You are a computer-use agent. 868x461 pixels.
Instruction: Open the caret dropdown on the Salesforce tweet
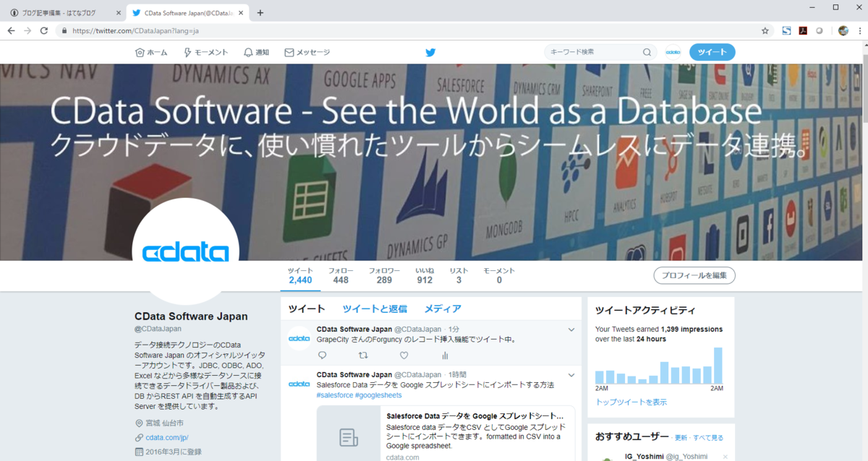click(x=571, y=374)
